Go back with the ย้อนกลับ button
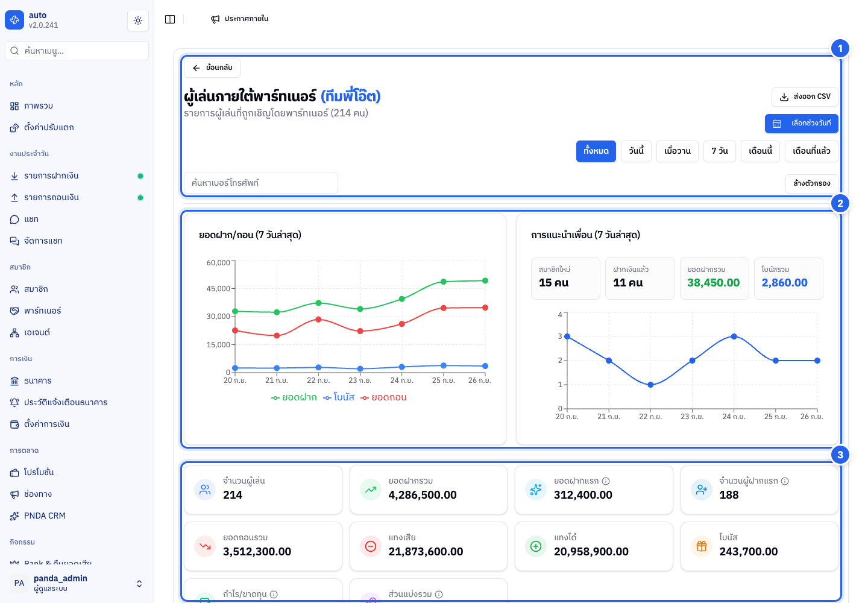The image size is (868, 603). [x=212, y=68]
